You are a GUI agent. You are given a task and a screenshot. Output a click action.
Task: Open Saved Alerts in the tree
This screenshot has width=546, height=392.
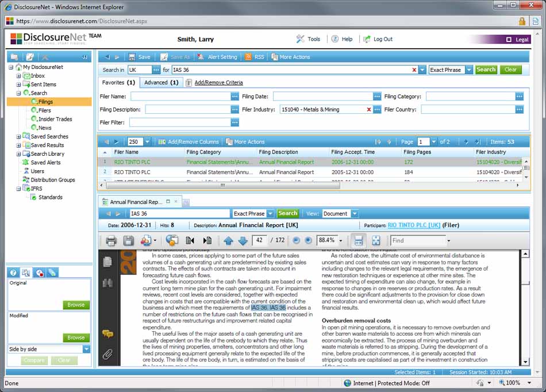click(45, 163)
